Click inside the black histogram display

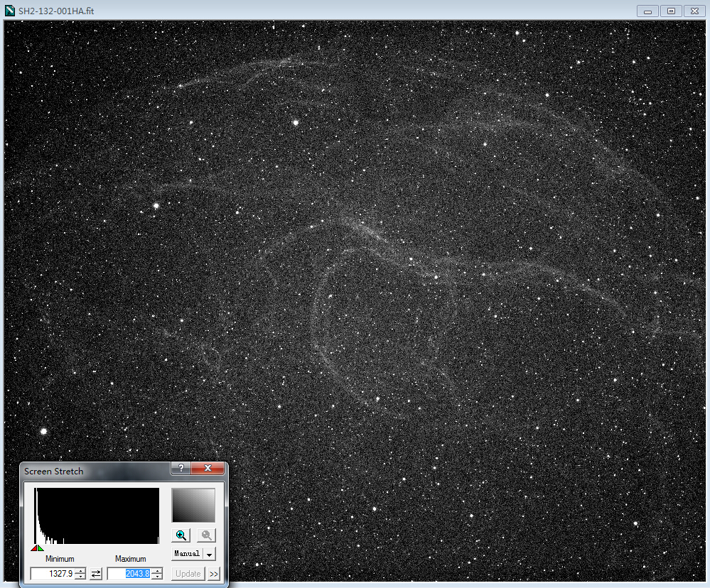97,516
